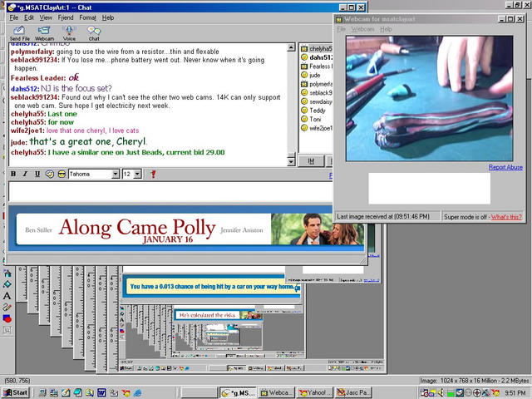The height and width of the screenshot is (399, 532).
Task: Click the Report Abuse link
Action: tap(505, 167)
